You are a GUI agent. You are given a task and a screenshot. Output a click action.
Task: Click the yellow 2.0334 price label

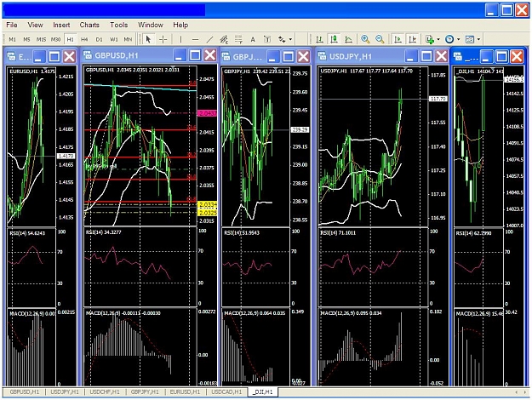click(x=208, y=204)
